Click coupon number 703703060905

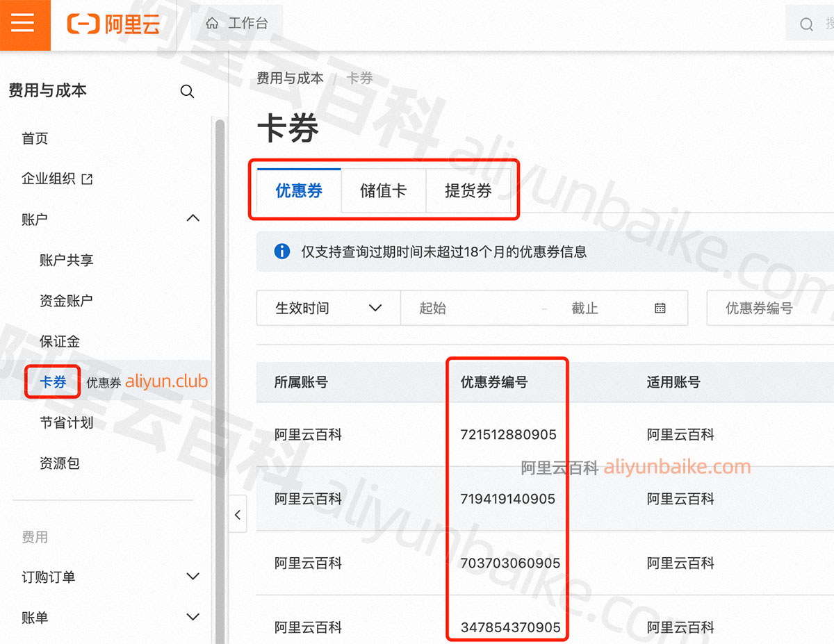(509, 563)
